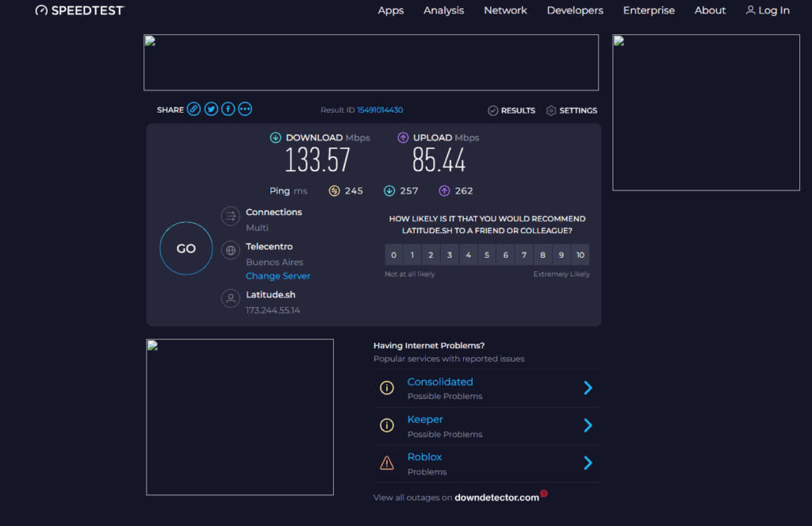Click the Connections multi icon
The width and height of the screenshot is (812, 526).
click(231, 216)
